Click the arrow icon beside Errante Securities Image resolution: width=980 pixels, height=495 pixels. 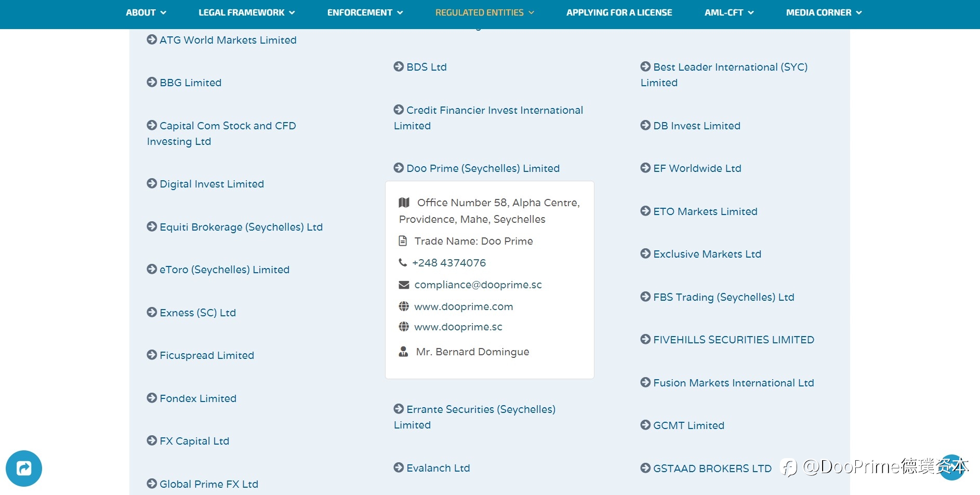coord(399,409)
